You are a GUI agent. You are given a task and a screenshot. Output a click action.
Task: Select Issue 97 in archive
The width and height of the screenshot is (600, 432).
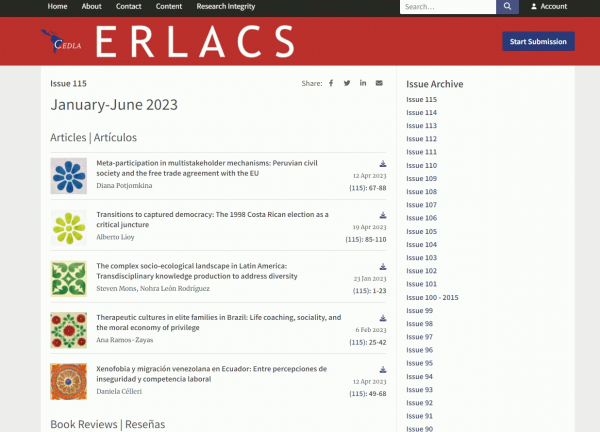(x=419, y=337)
